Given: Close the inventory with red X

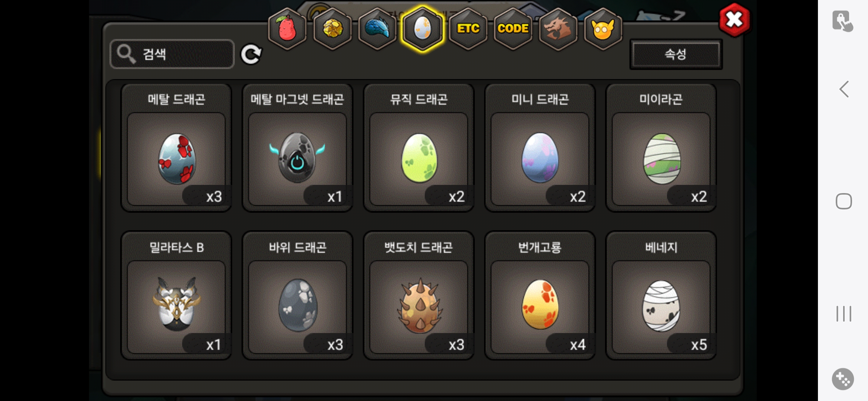Looking at the screenshot, I should point(734,20).
